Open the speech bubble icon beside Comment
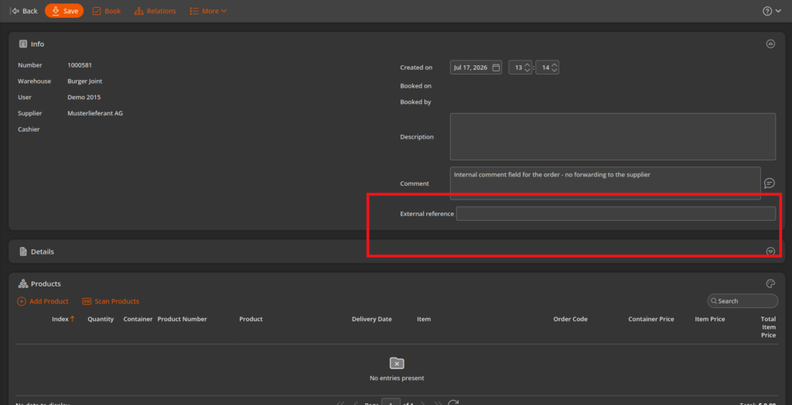Image resolution: width=792 pixels, height=405 pixels. click(769, 183)
